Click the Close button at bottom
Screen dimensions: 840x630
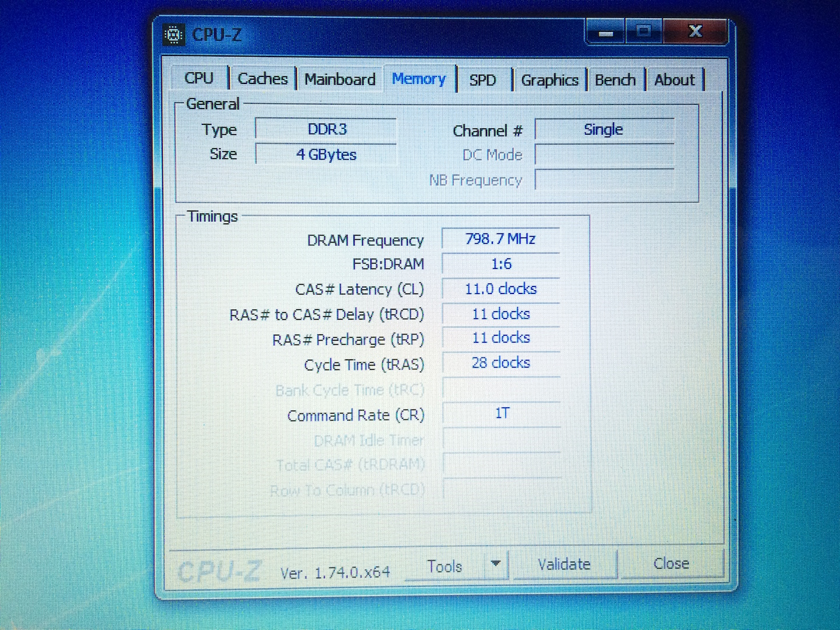point(671,563)
